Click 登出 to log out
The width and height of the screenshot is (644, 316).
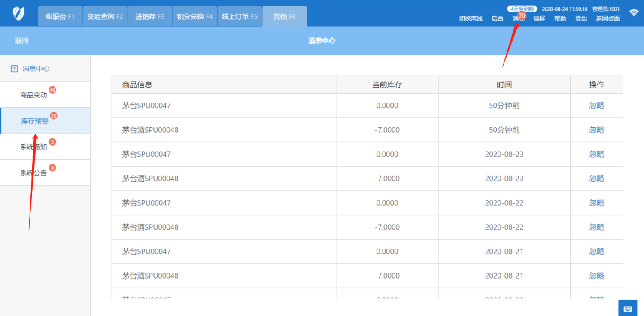581,18
